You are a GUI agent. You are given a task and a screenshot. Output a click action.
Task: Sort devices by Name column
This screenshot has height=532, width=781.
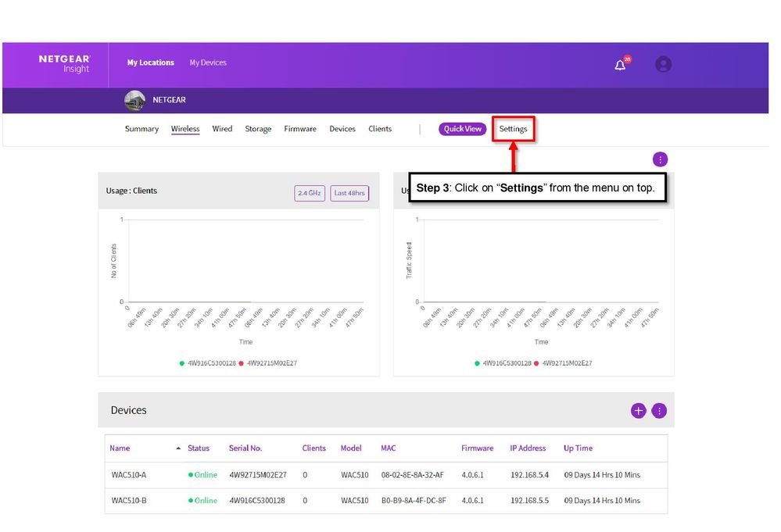point(120,448)
